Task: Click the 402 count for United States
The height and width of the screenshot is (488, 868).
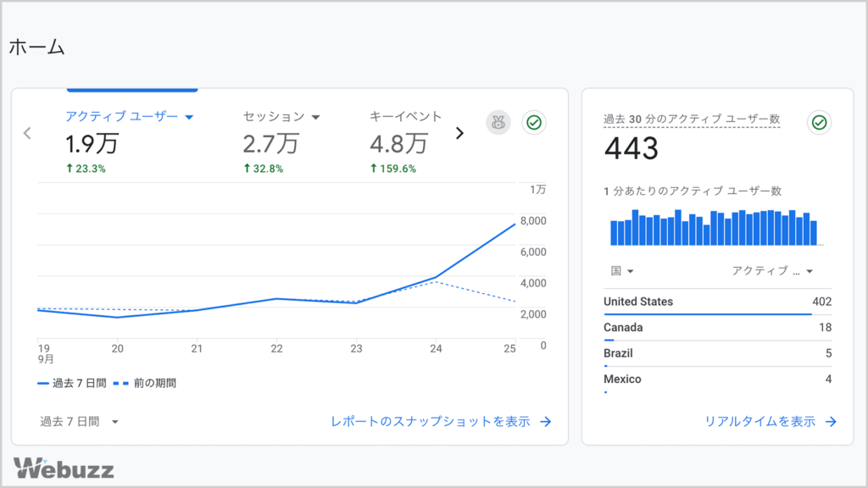Action: [821, 302]
